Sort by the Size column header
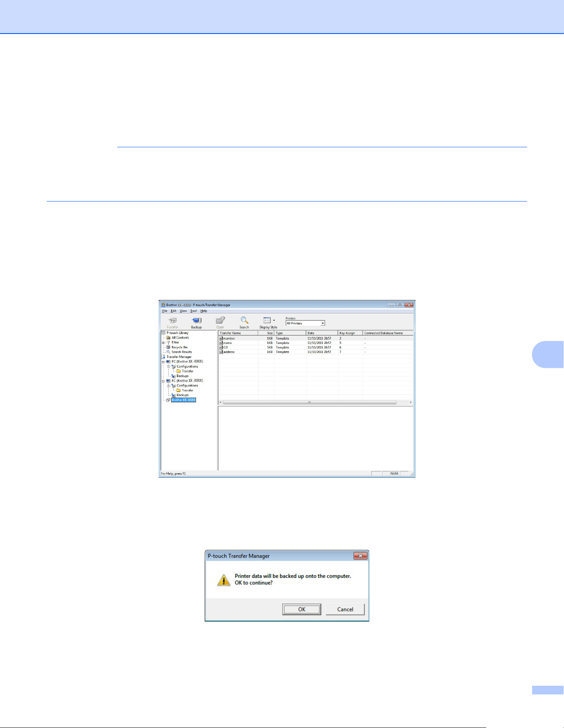564x728 pixels. [x=266, y=333]
